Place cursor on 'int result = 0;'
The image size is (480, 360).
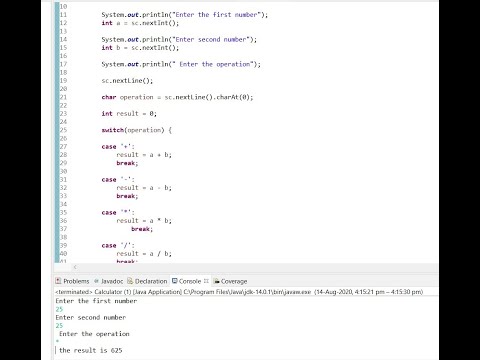pyautogui.click(x=129, y=114)
